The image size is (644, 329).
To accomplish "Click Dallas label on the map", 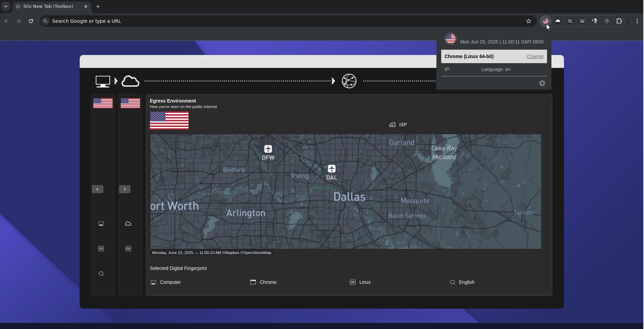I will (349, 197).
